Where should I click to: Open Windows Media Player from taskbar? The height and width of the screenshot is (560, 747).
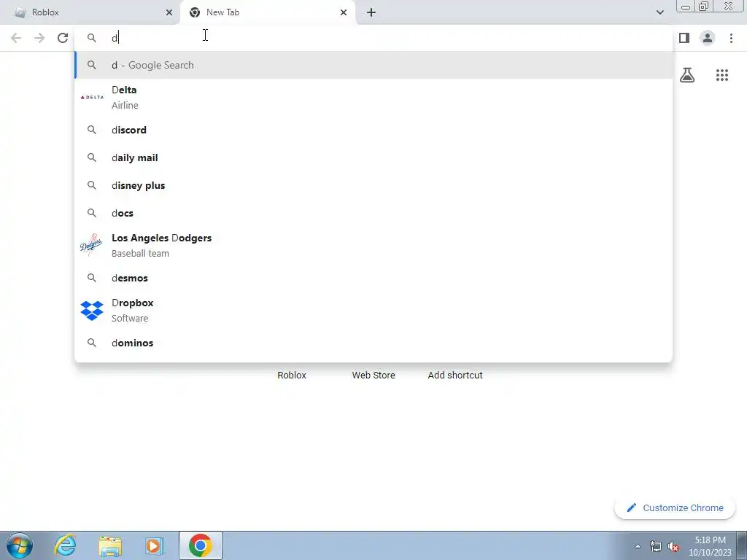(154, 545)
